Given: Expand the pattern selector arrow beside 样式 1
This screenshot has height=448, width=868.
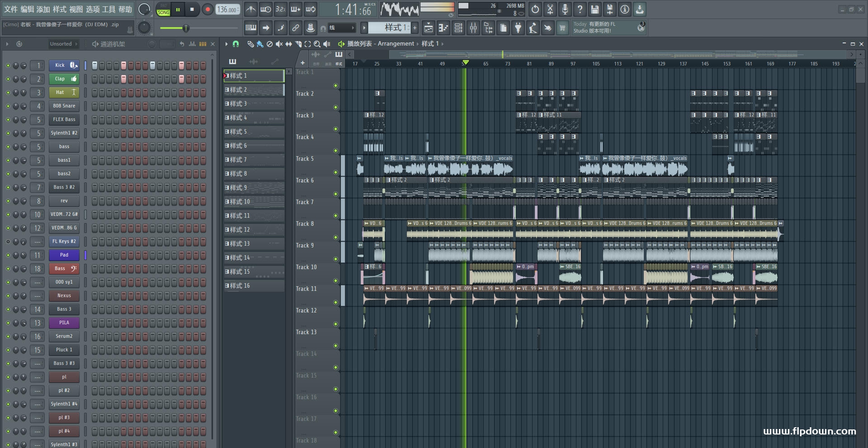Looking at the screenshot, I should point(364,28).
